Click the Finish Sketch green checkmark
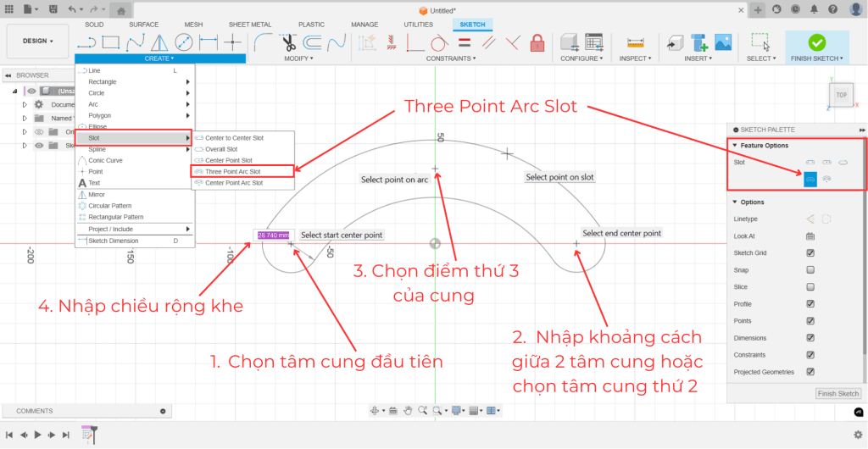Viewport: 868px width, 449px height. [x=816, y=42]
